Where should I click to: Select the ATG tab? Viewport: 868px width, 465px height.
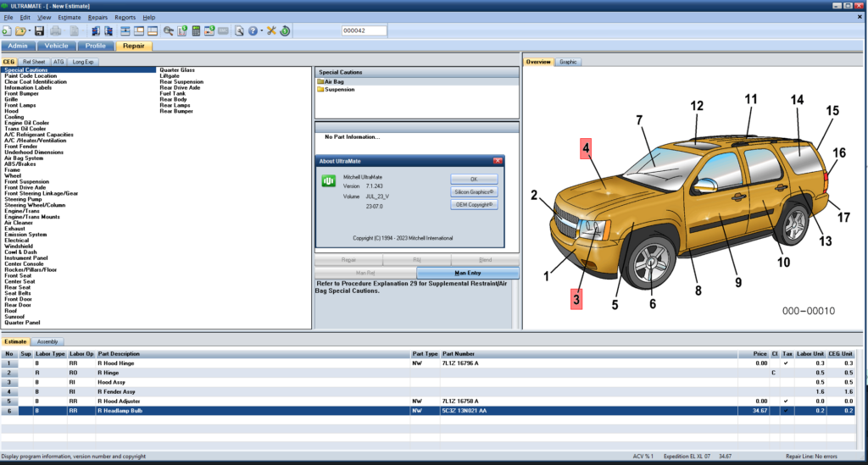58,62
